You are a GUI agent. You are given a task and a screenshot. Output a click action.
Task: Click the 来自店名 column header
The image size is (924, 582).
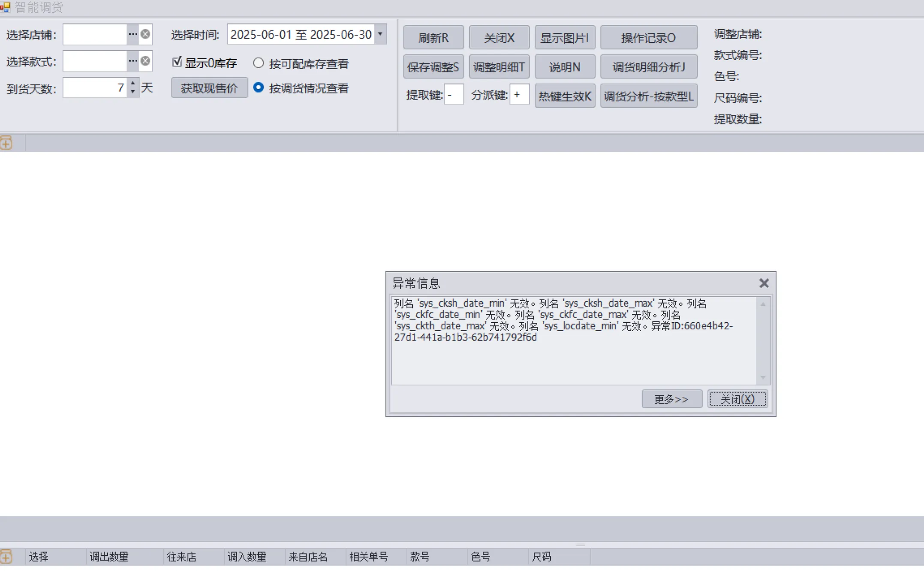(308, 557)
